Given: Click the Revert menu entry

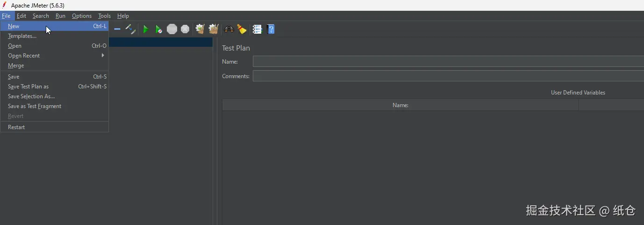Looking at the screenshot, I should coord(55,116).
